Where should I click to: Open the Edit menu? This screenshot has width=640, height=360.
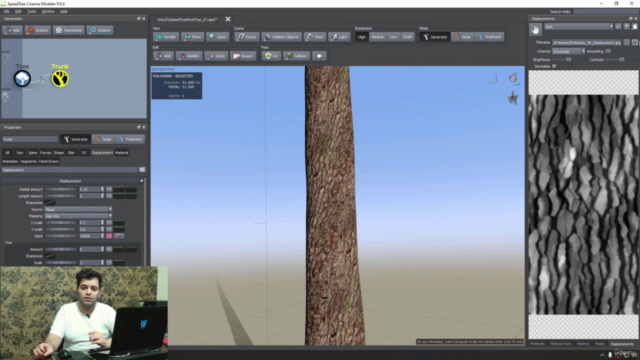tap(18, 11)
